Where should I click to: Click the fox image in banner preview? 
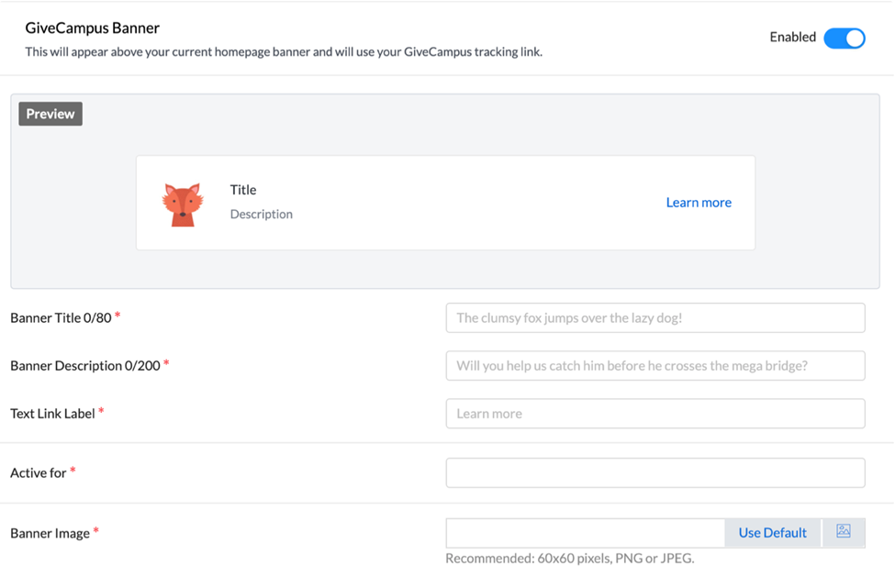[183, 205]
